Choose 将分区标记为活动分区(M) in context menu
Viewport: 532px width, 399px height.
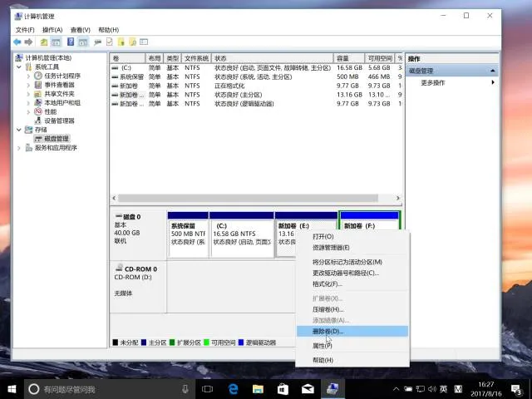coord(352,262)
